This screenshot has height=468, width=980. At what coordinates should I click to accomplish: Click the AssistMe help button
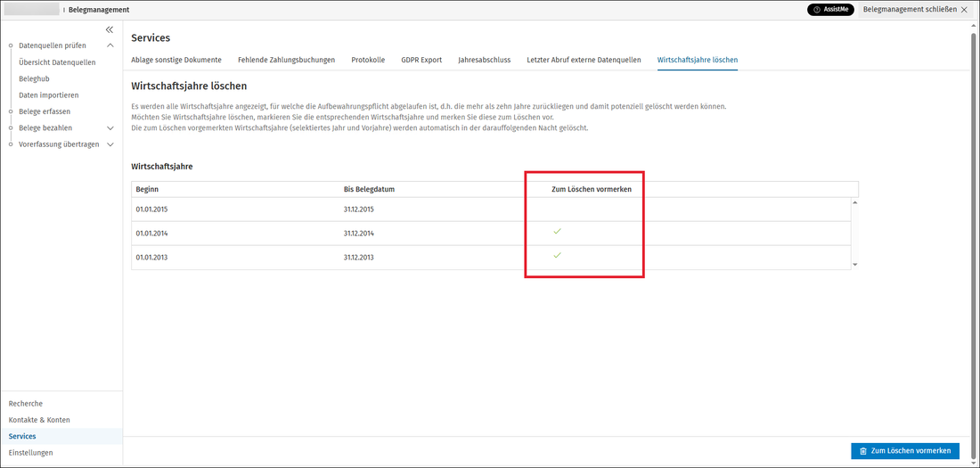click(x=830, y=10)
